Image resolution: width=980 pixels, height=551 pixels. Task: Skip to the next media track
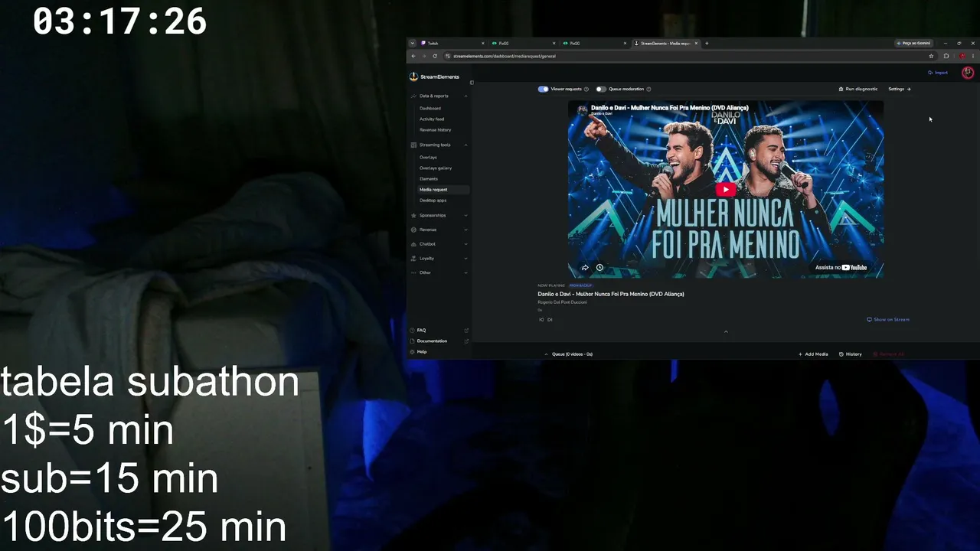tap(550, 319)
